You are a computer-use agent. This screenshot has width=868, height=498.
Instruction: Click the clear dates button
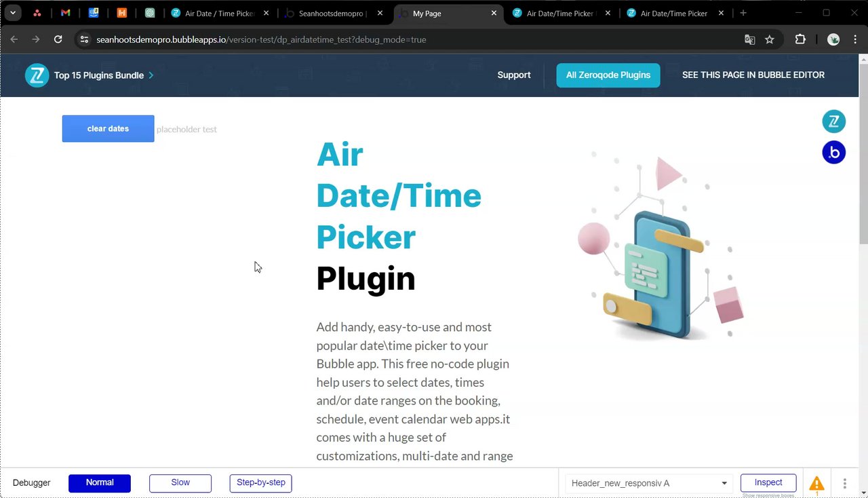(x=108, y=129)
